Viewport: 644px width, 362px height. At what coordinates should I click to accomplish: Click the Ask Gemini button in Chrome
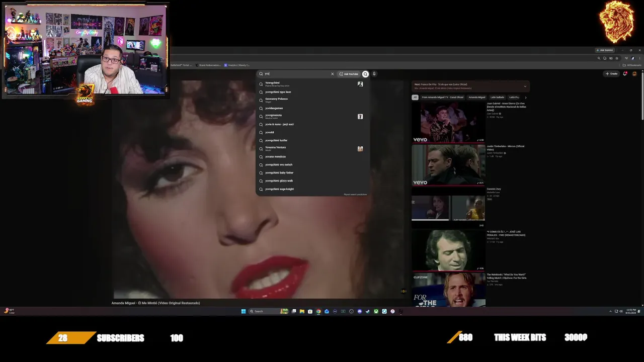(x=605, y=50)
